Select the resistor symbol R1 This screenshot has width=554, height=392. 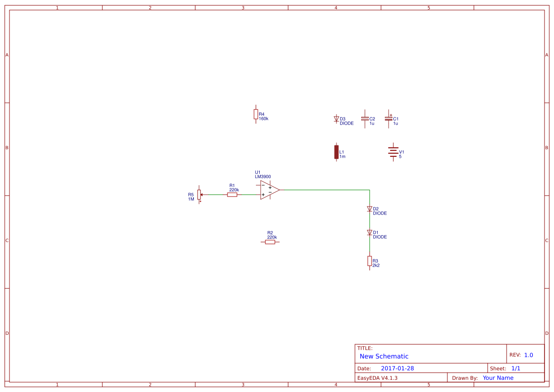(x=232, y=194)
